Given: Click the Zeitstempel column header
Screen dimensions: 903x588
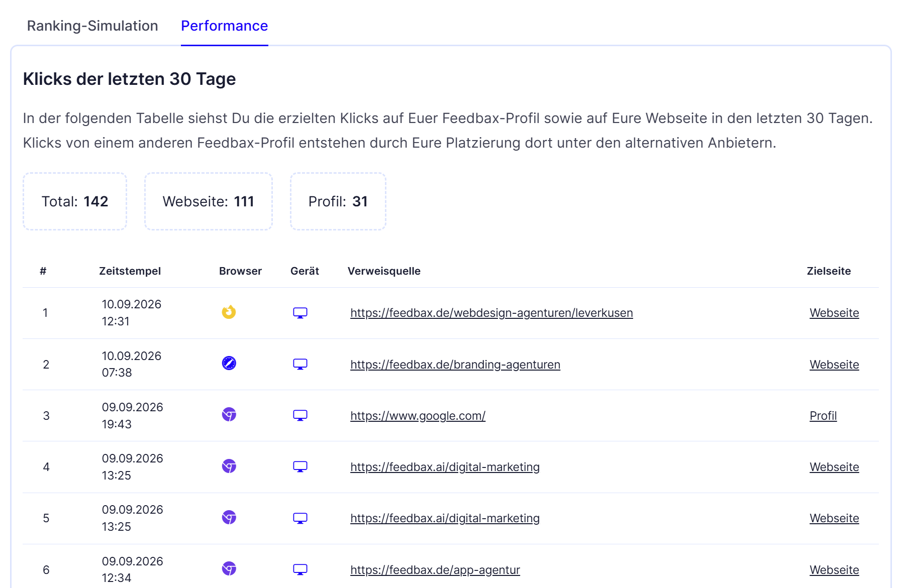Looking at the screenshot, I should click(x=130, y=271).
